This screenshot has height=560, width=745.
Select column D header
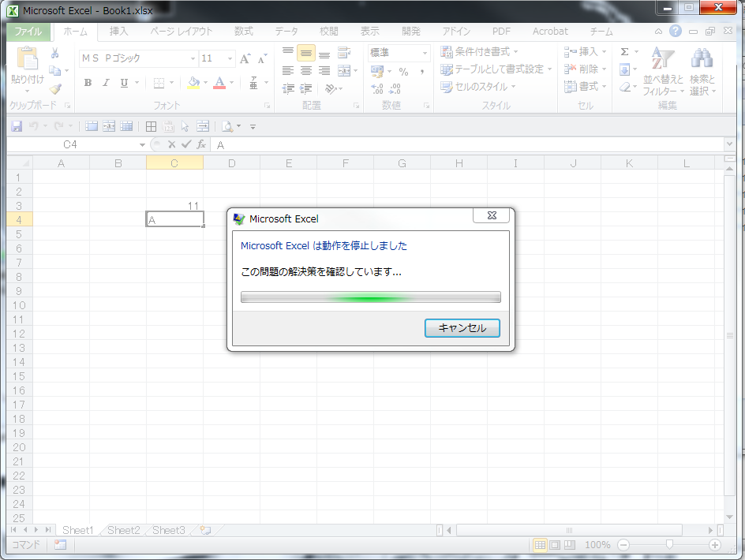pos(231,163)
